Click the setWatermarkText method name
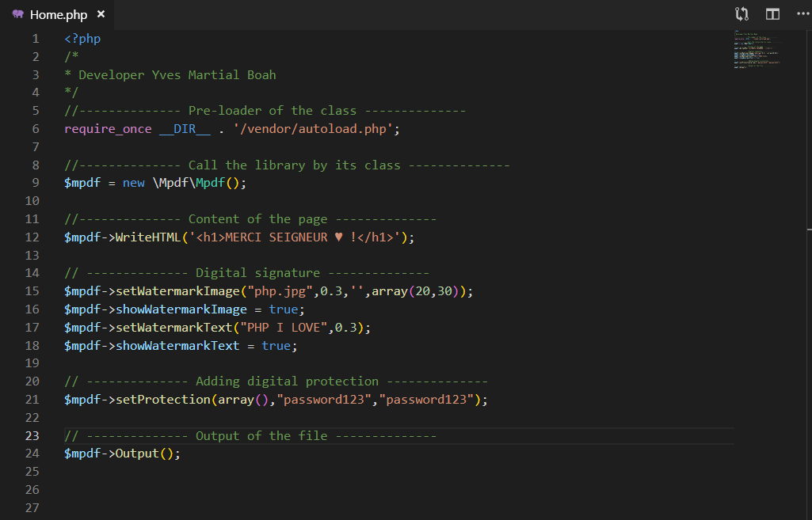812x520 pixels. [174, 328]
